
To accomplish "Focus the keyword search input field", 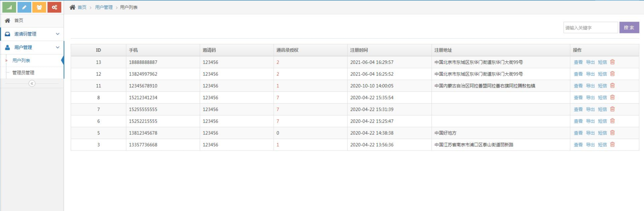I will (x=590, y=27).
